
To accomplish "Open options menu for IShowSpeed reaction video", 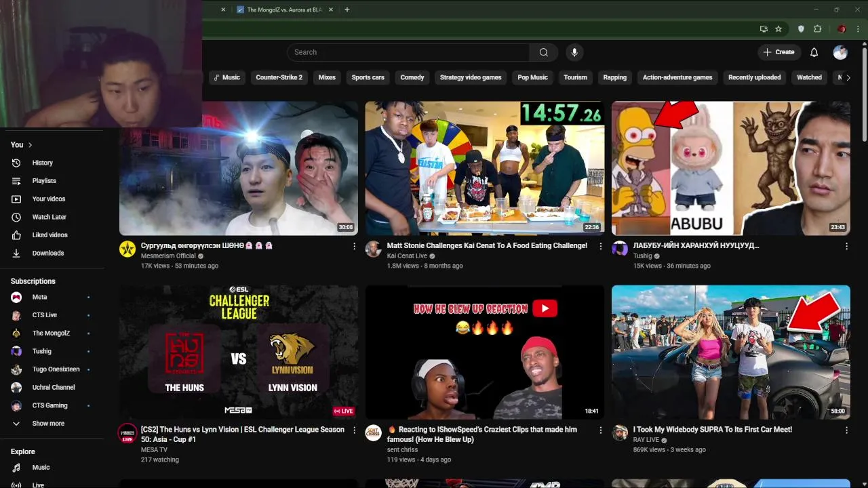I will [600, 430].
